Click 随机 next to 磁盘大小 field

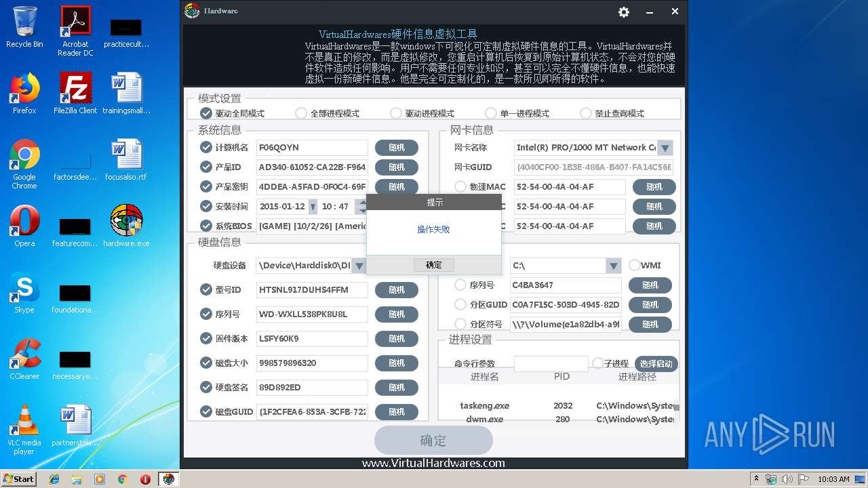397,363
